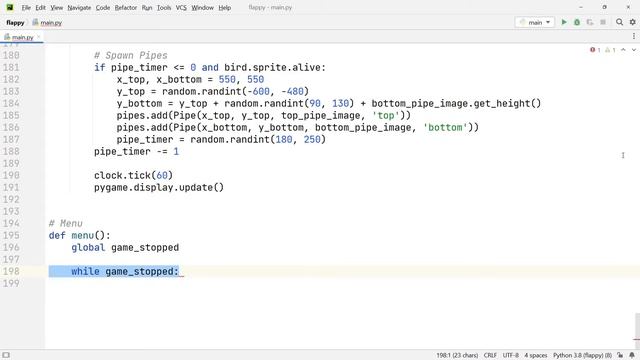The image size is (640, 360).
Task: Close the main.py editor tab
Action: click(39, 37)
